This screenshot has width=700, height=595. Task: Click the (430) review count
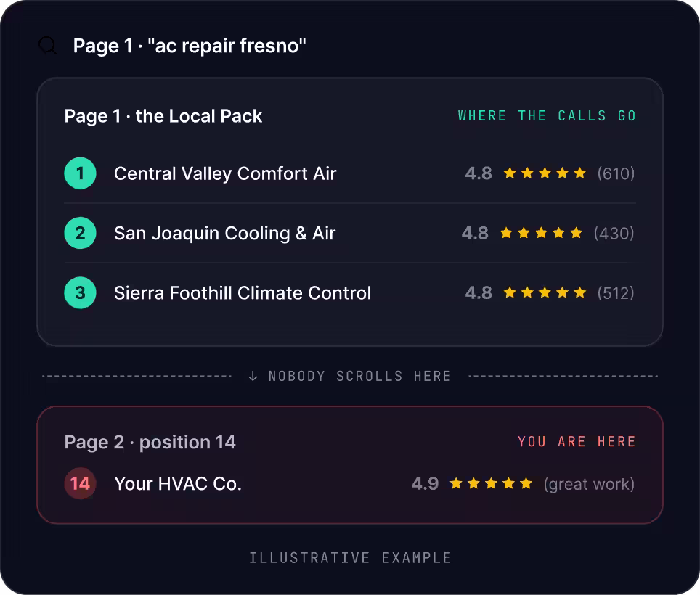click(614, 233)
